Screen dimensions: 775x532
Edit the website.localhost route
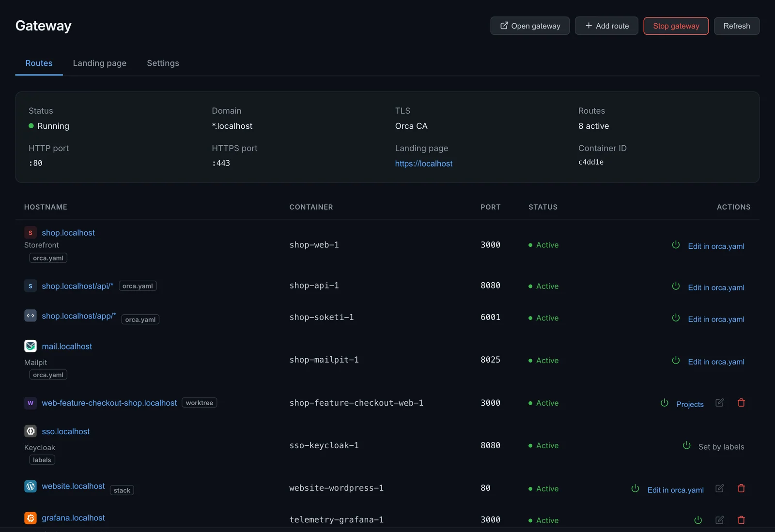pyautogui.click(x=720, y=488)
